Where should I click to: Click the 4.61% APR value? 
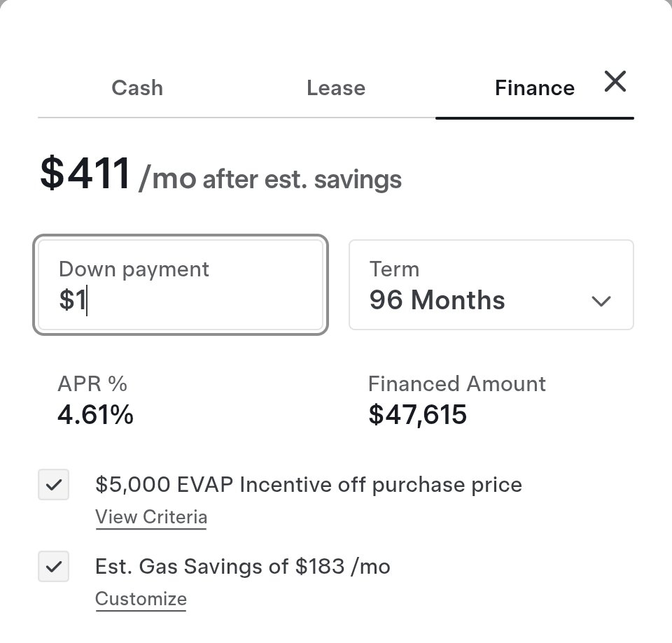click(95, 415)
